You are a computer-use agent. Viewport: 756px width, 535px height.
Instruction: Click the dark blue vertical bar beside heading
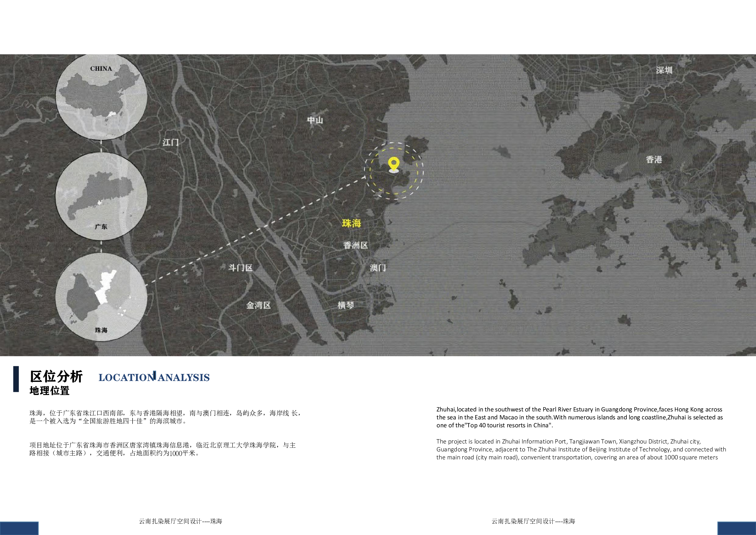pyautogui.click(x=16, y=379)
